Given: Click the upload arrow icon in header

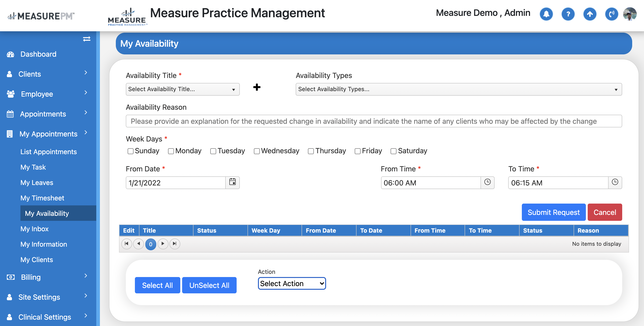Looking at the screenshot, I should [590, 14].
